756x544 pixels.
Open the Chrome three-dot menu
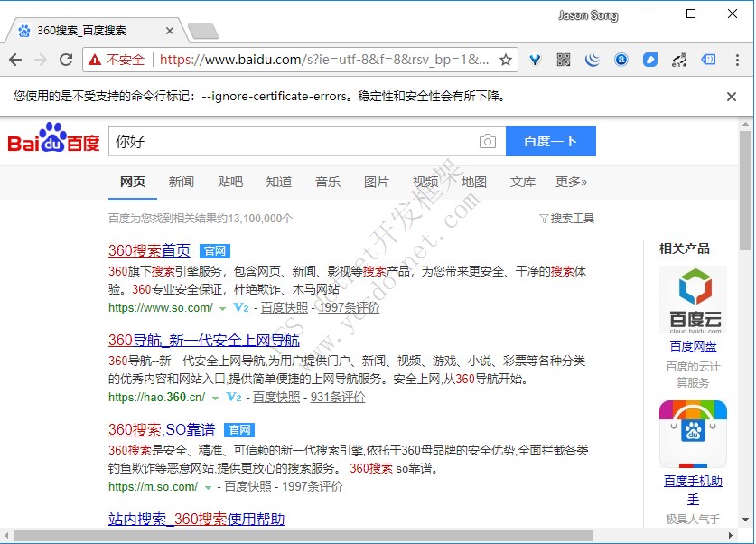[x=737, y=60]
